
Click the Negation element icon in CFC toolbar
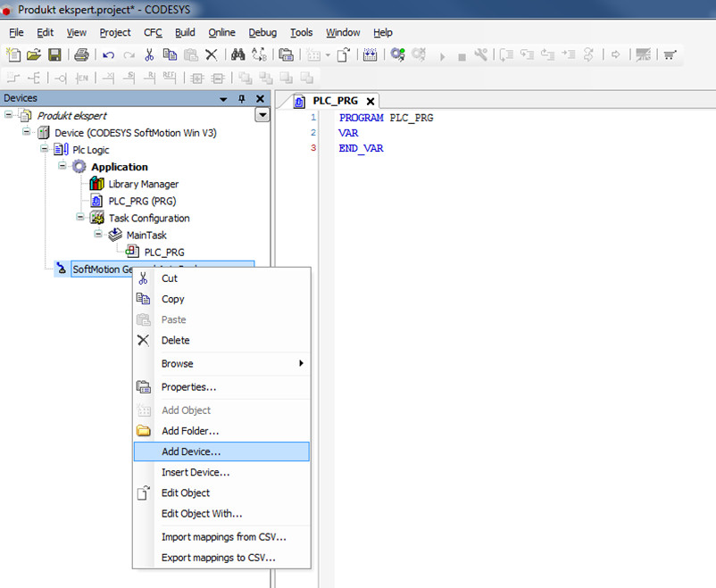point(61,79)
